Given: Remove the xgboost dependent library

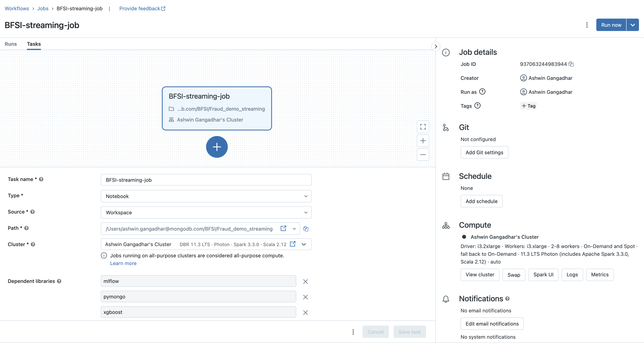Looking at the screenshot, I should pyautogui.click(x=305, y=313).
